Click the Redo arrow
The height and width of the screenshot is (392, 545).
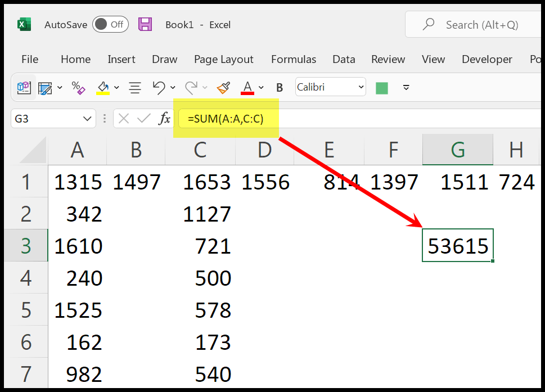tap(191, 88)
